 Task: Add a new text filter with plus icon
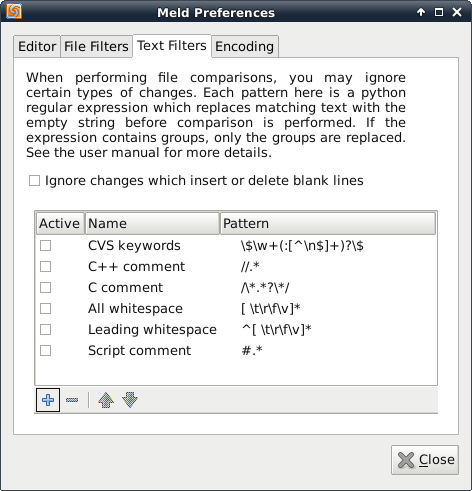pyautogui.click(x=48, y=400)
